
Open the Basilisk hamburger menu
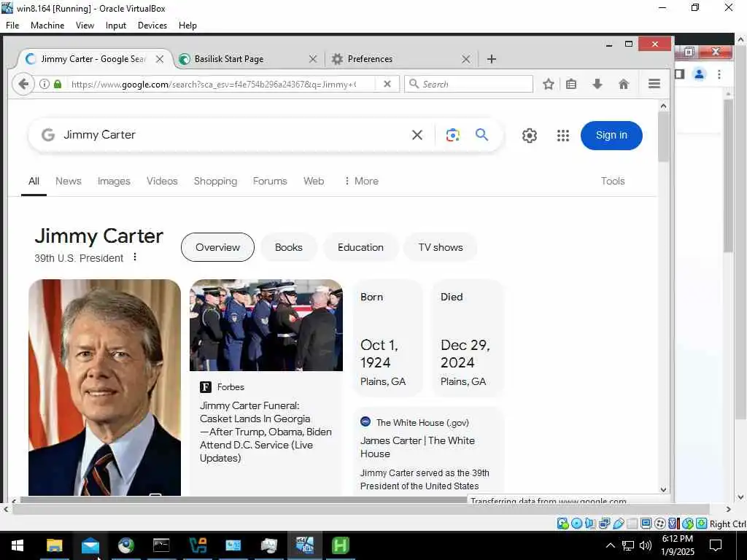[x=654, y=84]
